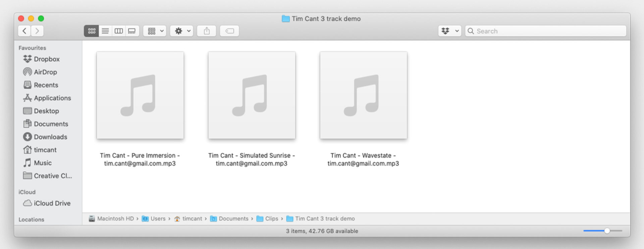The height and width of the screenshot is (249, 644).
Task: Select iCloud Drive in the sidebar
Action: click(x=52, y=203)
